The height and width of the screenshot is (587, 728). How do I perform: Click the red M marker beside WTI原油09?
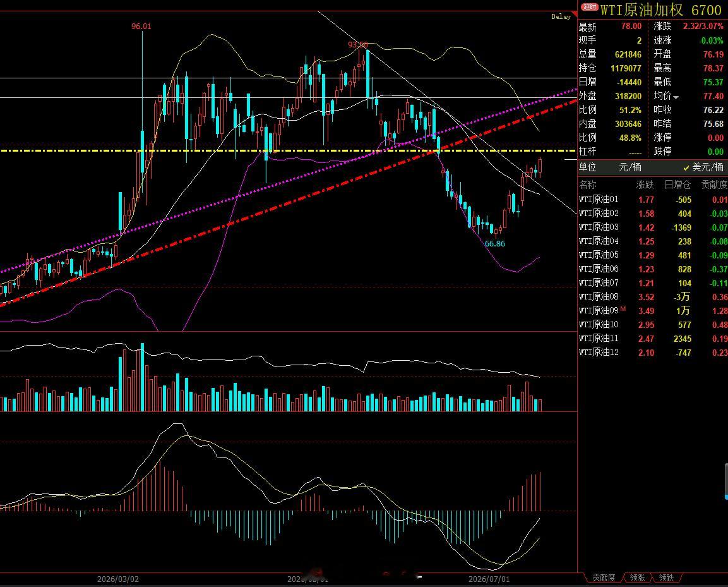pos(623,308)
